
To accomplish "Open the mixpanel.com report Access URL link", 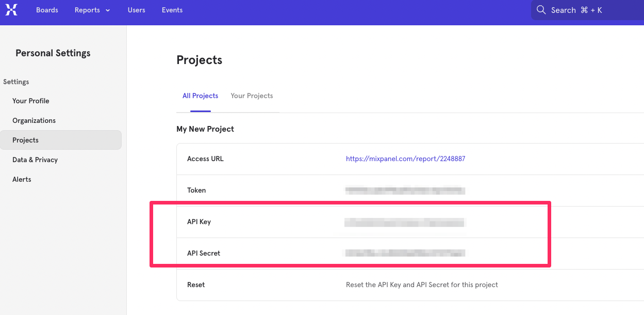I will click(406, 159).
